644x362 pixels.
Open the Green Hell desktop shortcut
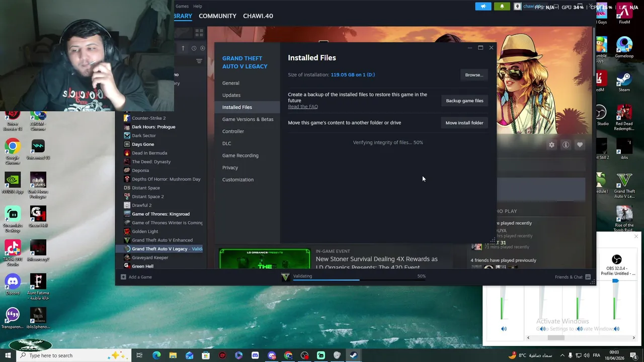(x=38, y=217)
